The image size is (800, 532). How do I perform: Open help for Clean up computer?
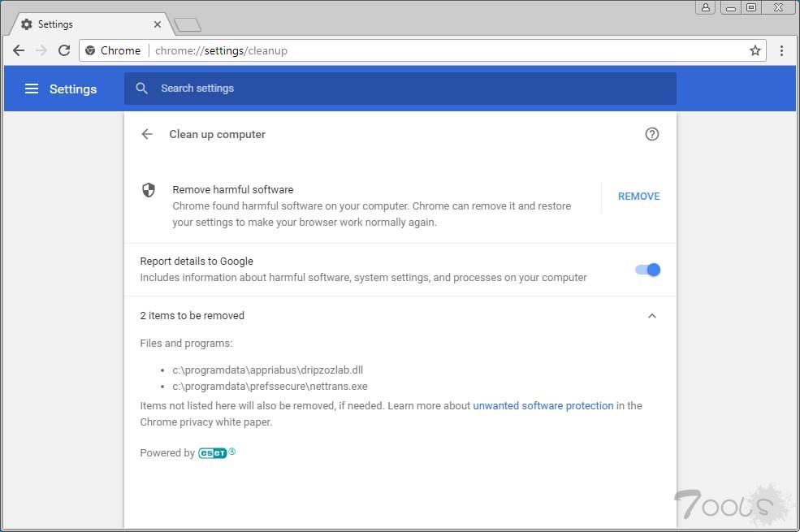pos(652,134)
